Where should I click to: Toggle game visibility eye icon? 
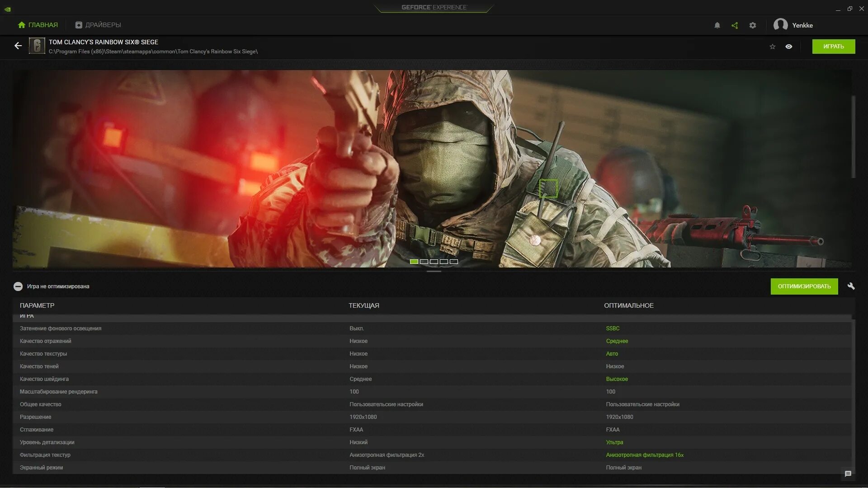point(789,47)
